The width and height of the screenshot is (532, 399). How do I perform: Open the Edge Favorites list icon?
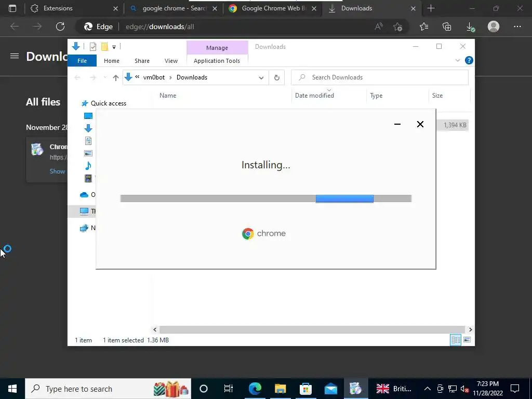pyautogui.click(x=424, y=26)
